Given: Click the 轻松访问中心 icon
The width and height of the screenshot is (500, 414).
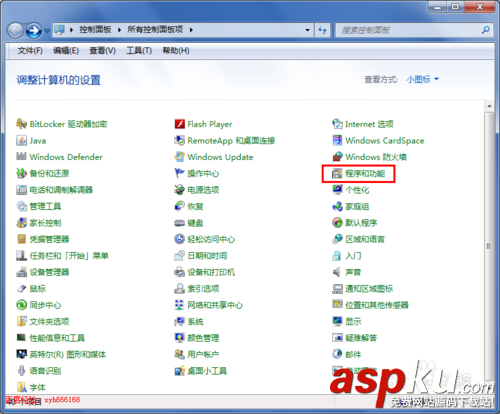Looking at the screenshot, I should click(179, 239).
